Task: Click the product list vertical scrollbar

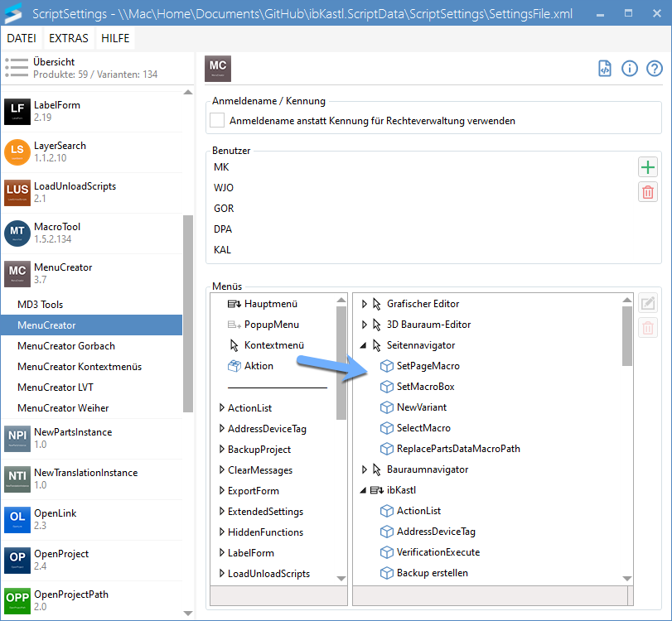Action: (187, 315)
